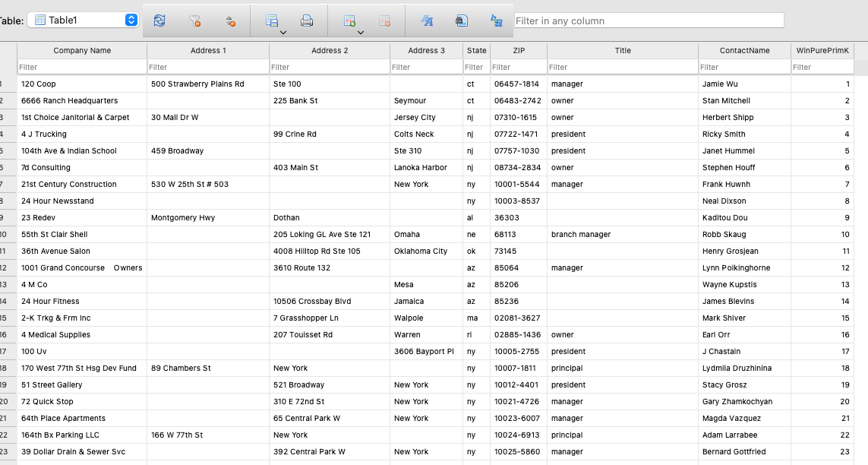Image resolution: width=868 pixels, height=465 pixels.
Task: Clear sorting arrows icon
Action: tap(230, 21)
